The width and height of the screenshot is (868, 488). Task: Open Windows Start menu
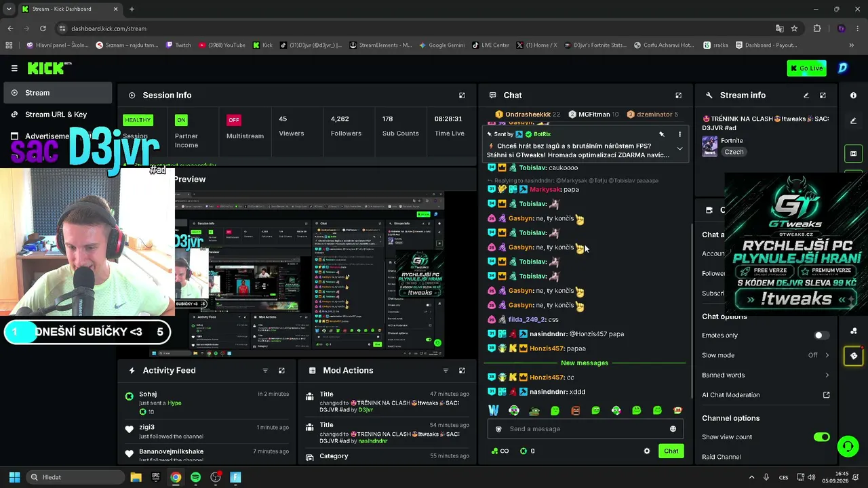tap(14, 477)
